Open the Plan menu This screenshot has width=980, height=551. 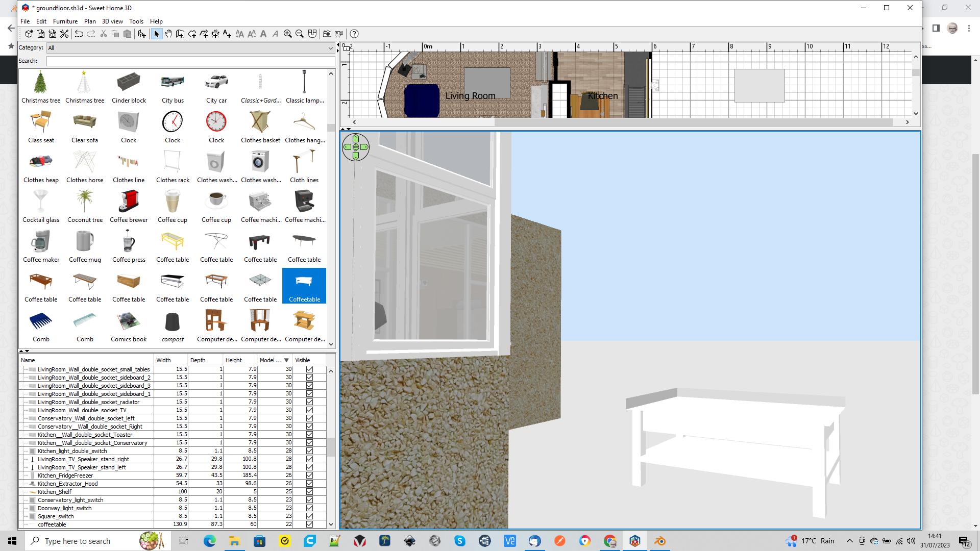90,21
